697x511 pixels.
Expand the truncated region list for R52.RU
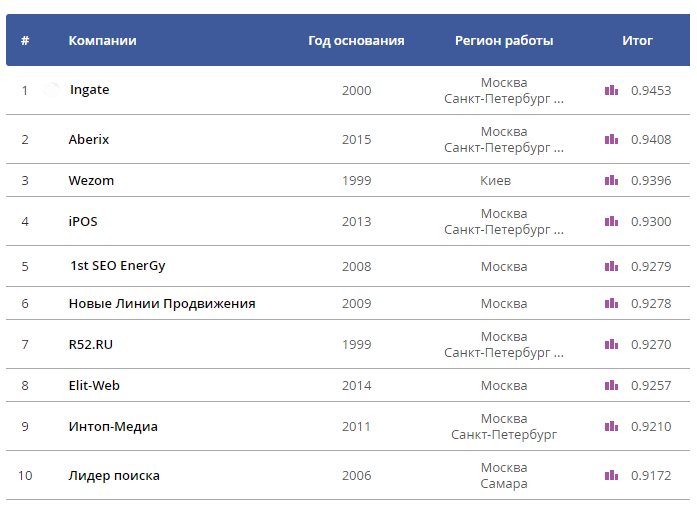559,353
